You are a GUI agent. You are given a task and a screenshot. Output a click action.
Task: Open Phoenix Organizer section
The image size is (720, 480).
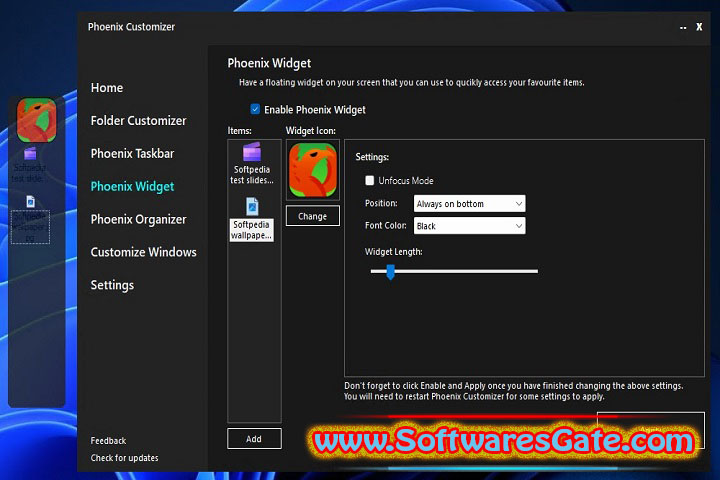[x=138, y=220]
